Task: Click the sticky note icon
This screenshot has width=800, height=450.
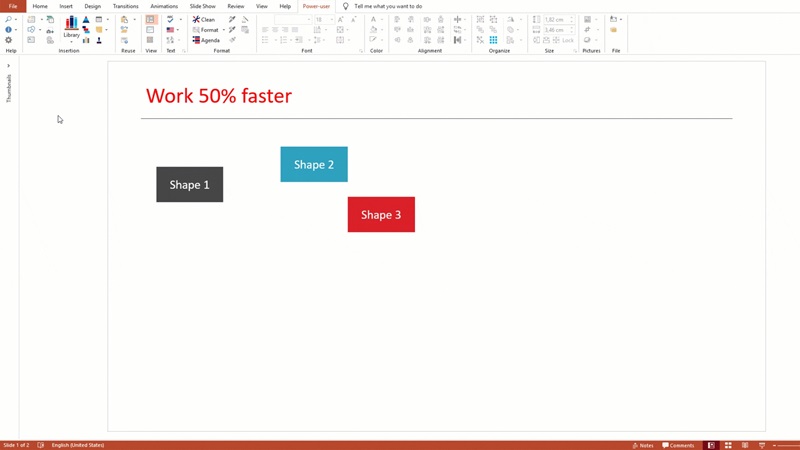Action: click(99, 30)
